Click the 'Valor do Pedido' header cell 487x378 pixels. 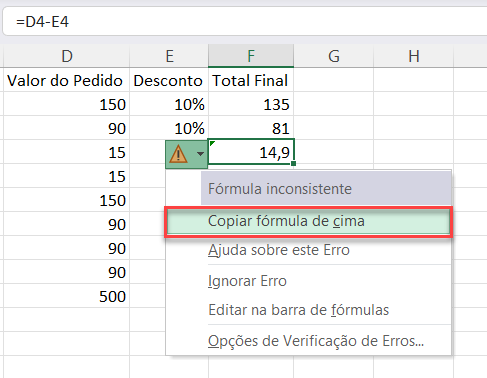pyautogui.click(x=67, y=80)
